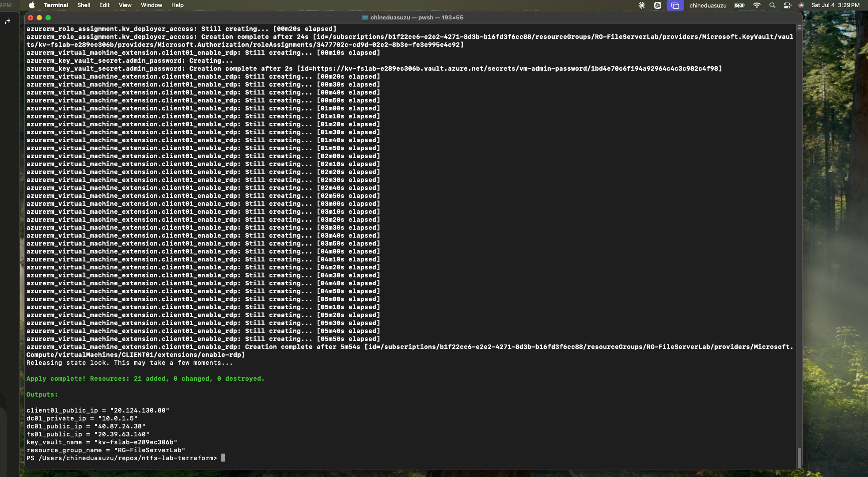Image resolution: width=868 pixels, height=477 pixels.
Task: Click the share arrow icon at left edge
Action: (x=8, y=21)
